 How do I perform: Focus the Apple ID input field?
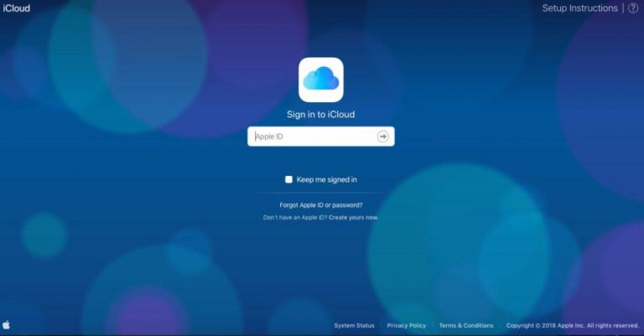321,137
